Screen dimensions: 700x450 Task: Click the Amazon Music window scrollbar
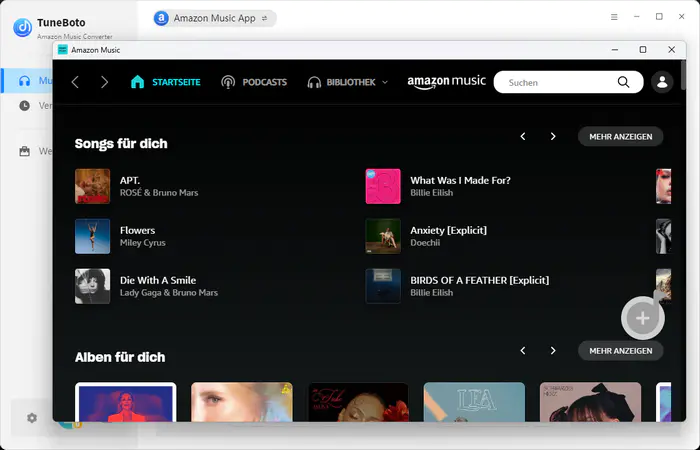pos(683,75)
